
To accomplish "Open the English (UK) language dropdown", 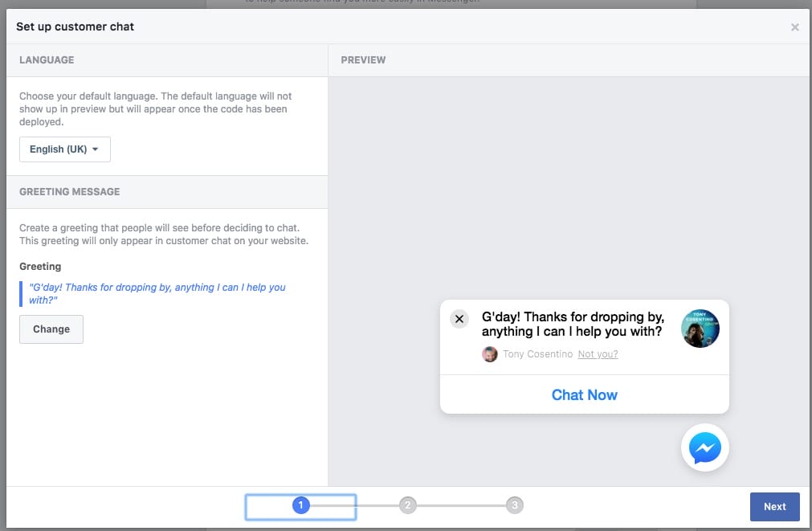I will (x=64, y=149).
